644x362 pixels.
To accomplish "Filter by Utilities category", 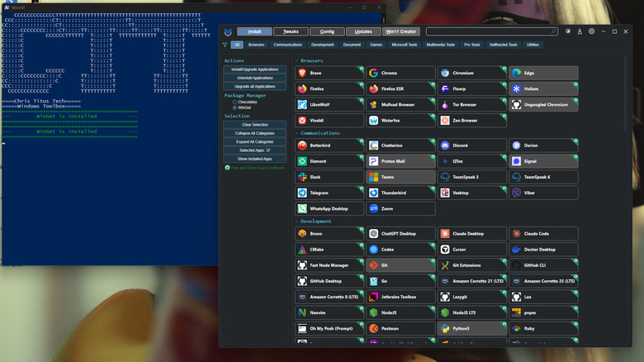I will pyautogui.click(x=533, y=45).
